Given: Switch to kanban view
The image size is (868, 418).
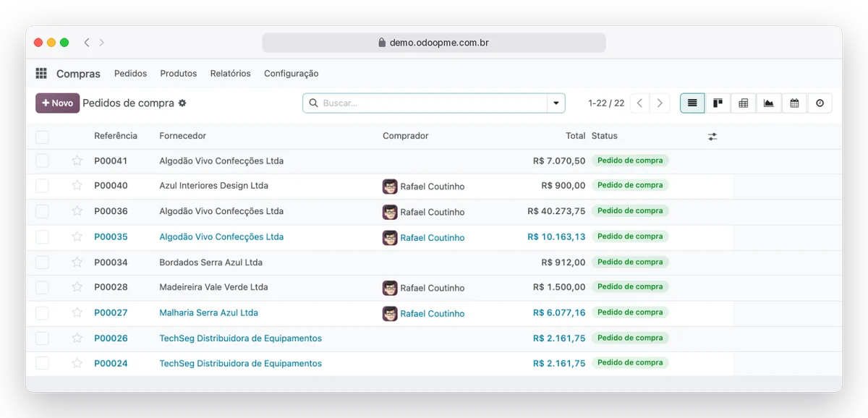Looking at the screenshot, I should click(718, 103).
